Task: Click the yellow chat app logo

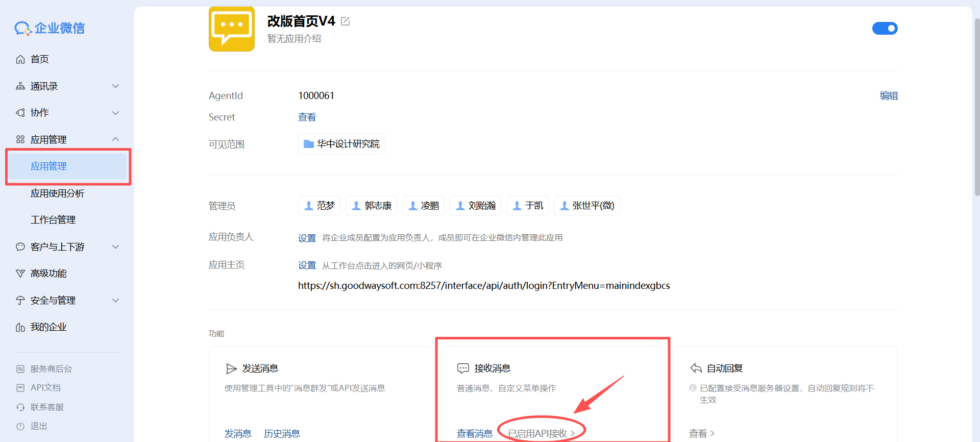Action: tap(231, 29)
